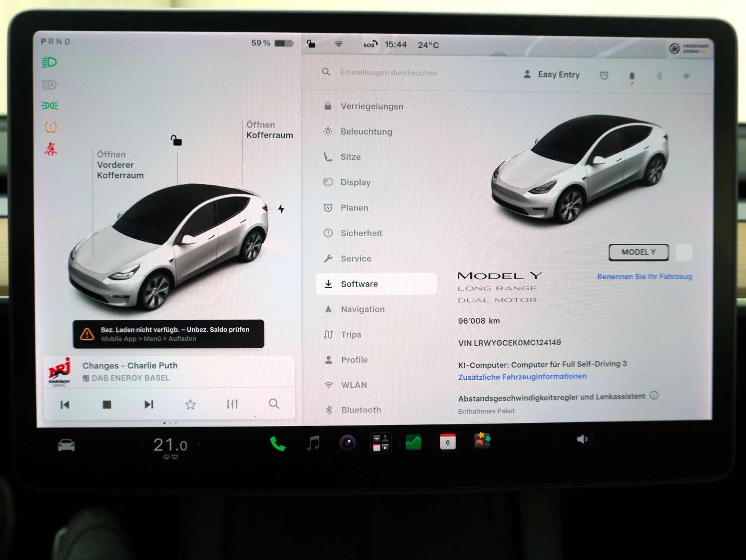Select the Software menu entry
746x560 pixels.
pyautogui.click(x=376, y=284)
